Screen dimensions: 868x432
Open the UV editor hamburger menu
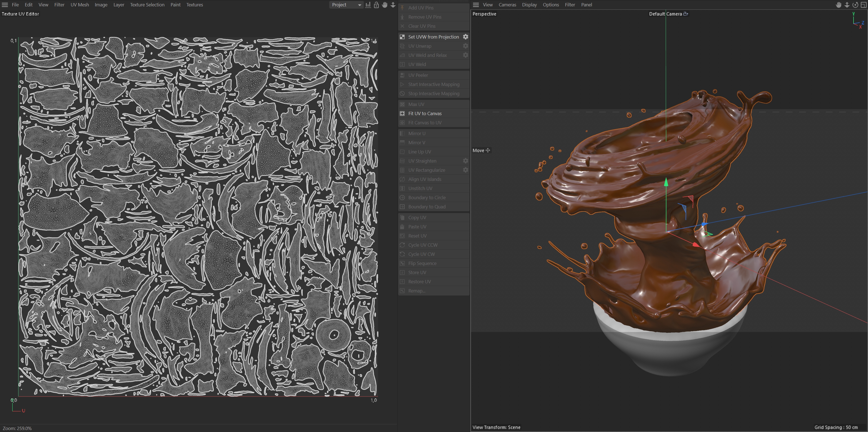pos(5,5)
